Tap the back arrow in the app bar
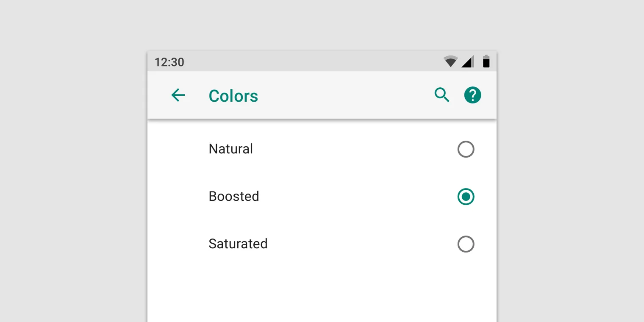Image resolution: width=644 pixels, height=322 pixels. pyautogui.click(x=178, y=95)
